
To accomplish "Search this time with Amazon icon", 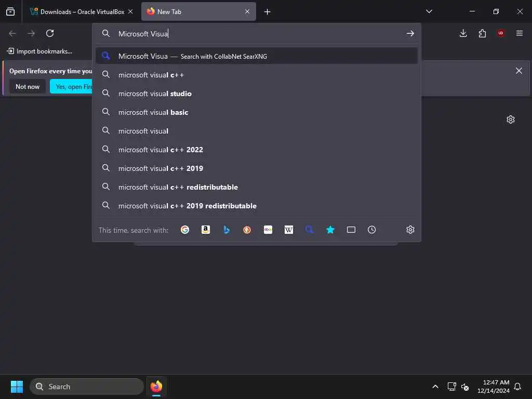I will [x=205, y=230].
